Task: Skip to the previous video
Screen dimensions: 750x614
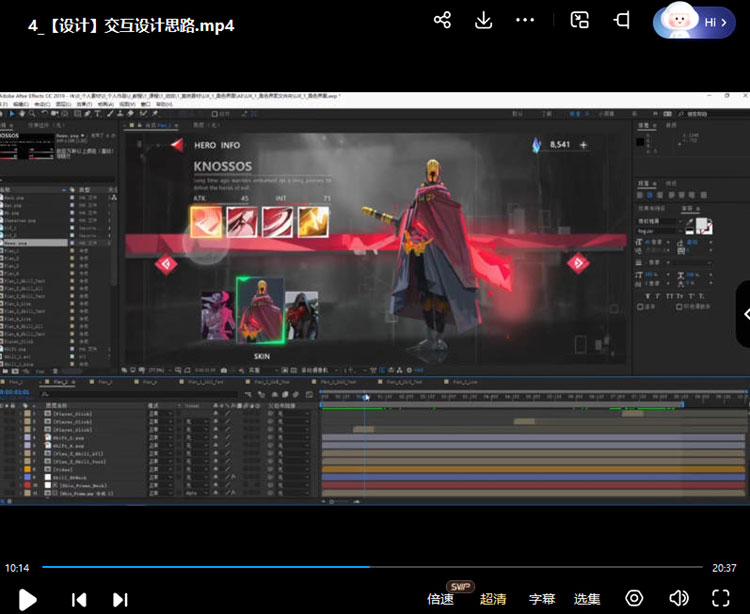Action: click(79, 599)
